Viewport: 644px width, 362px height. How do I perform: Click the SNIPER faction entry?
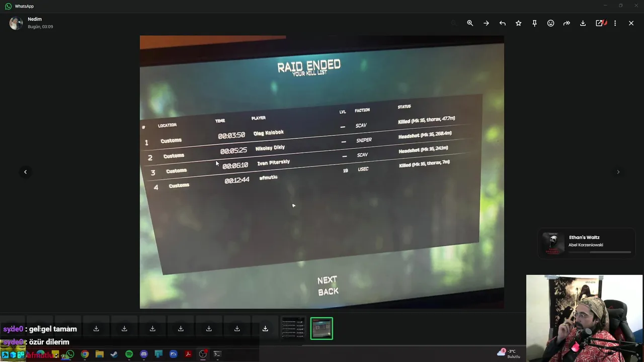coord(364,140)
